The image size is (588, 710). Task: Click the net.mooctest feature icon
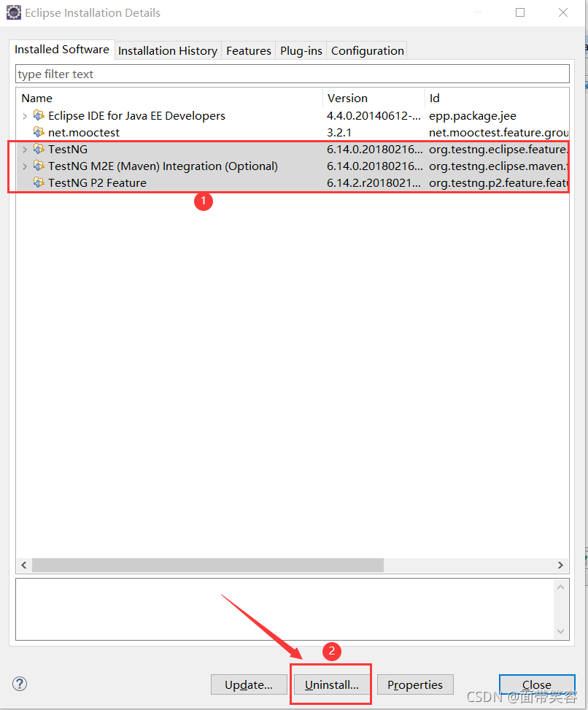tap(39, 132)
